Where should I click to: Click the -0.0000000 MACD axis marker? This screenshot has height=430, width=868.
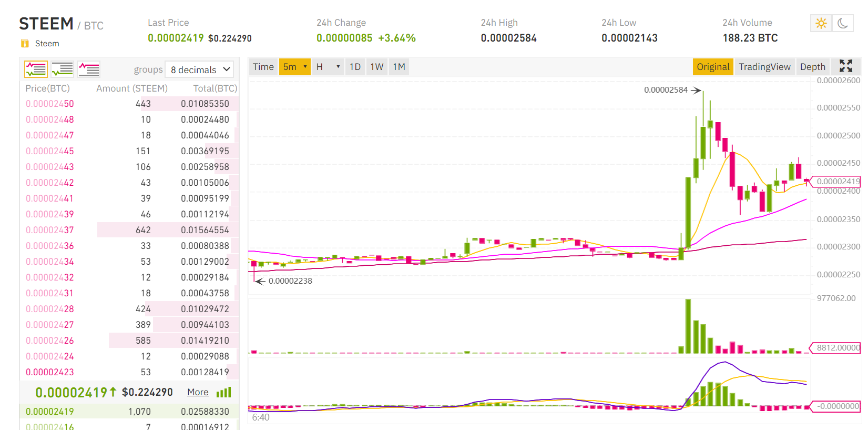coord(836,406)
